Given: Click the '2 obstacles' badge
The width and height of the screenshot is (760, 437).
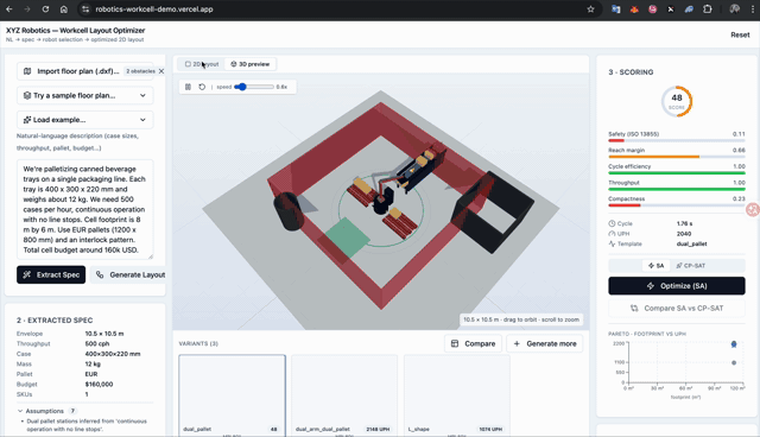Looking at the screenshot, I should pos(141,71).
